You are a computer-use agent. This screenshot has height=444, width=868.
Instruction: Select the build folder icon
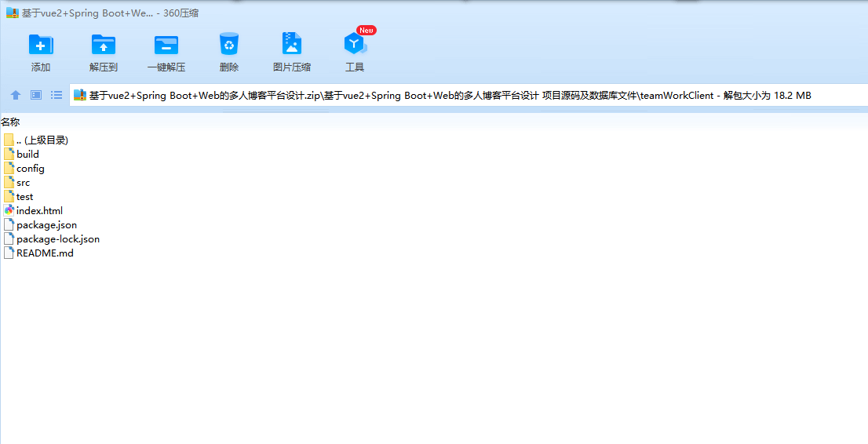click(x=9, y=154)
